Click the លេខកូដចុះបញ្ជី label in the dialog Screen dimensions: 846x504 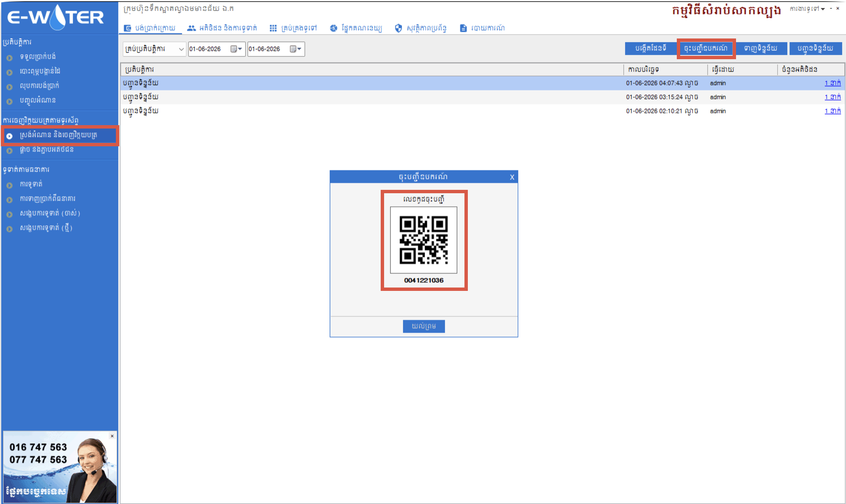(423, 199)
